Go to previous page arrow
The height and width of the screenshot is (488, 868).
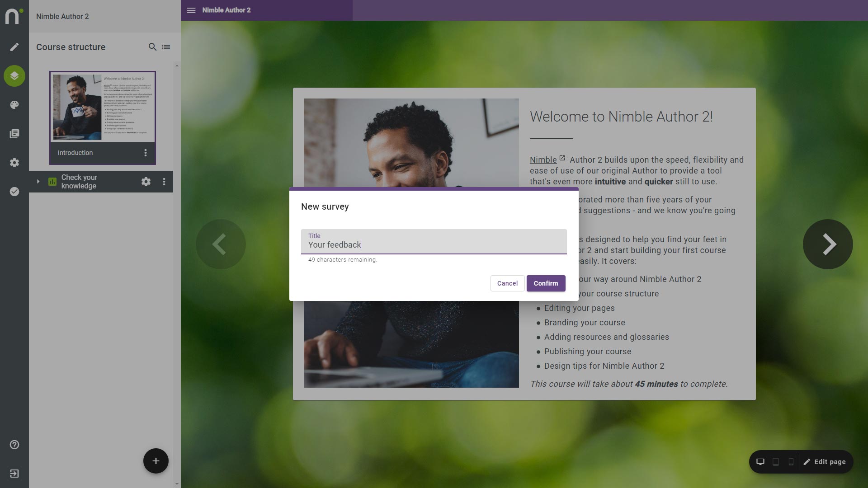pyautogui.click(x=221, y=244)
